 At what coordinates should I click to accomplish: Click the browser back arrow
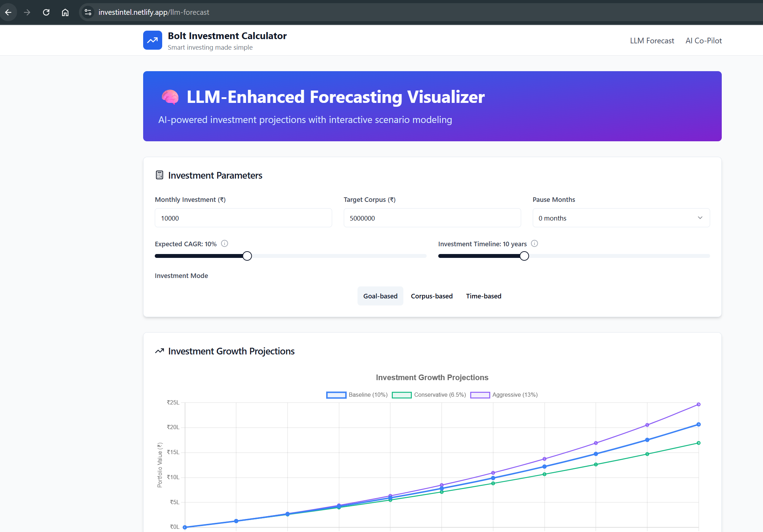pyautogui.click(x=8, y=12)
